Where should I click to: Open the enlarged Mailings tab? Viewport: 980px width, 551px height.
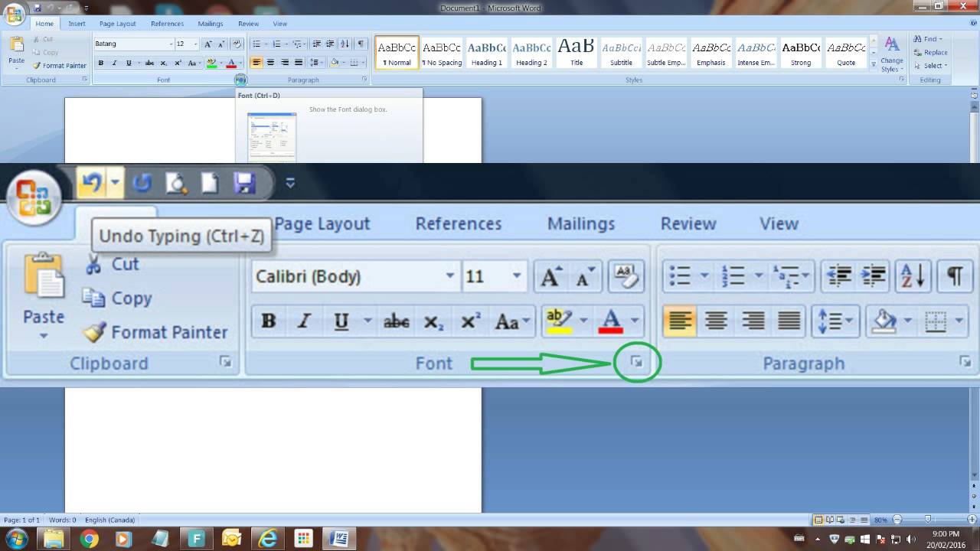[581, 224]
